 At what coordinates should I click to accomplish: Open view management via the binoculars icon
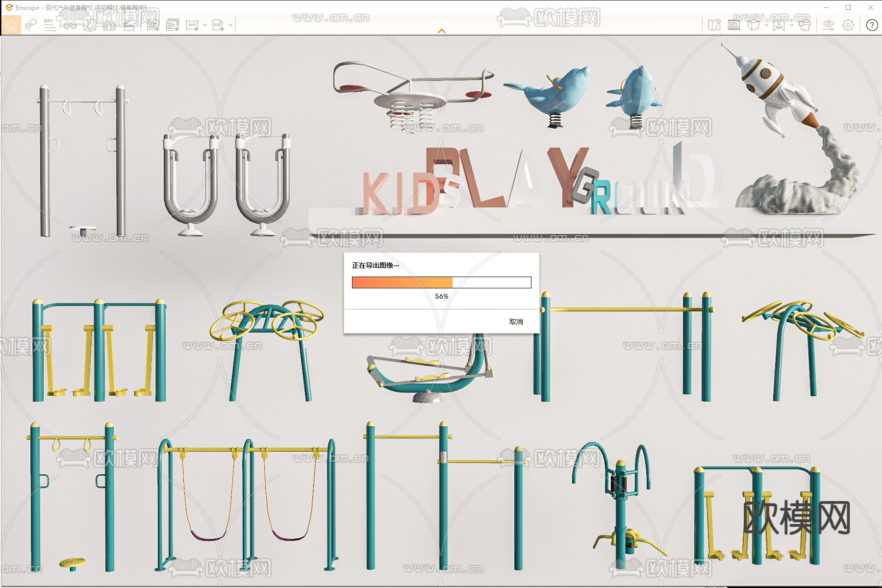[x=70, y=25]
